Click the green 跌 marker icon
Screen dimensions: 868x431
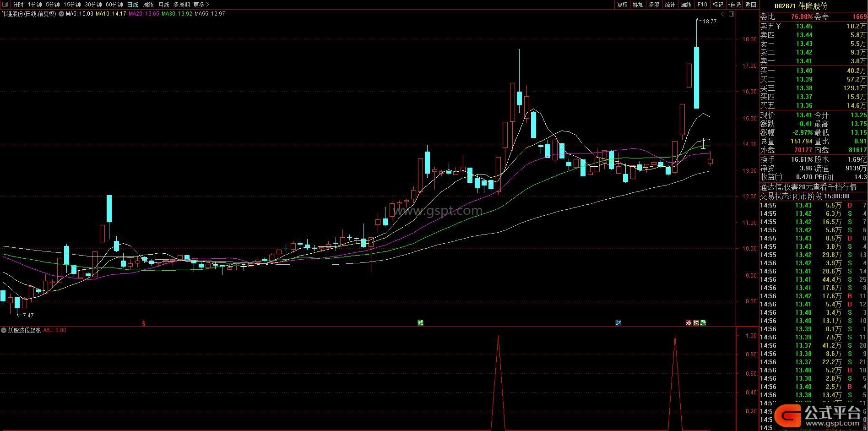pyautogui.click(x=703, y=323)
